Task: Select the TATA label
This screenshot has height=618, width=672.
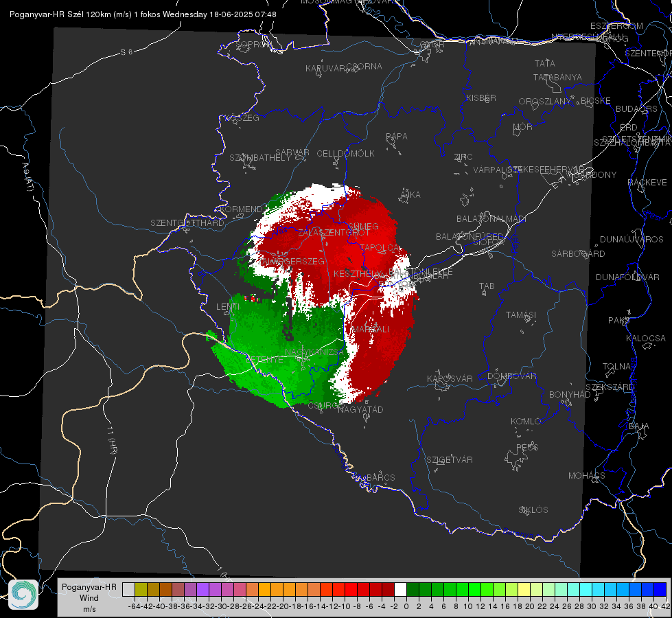Action: click(x=545, y=63)
